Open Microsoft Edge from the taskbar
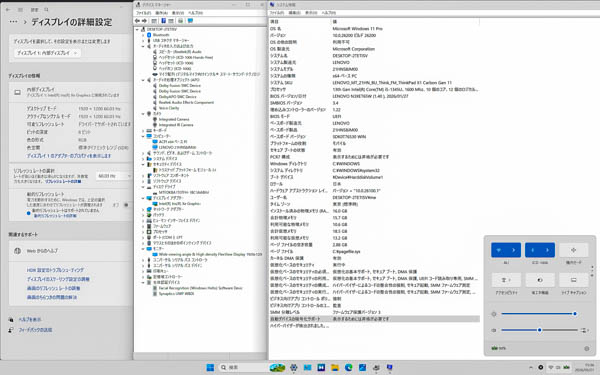The height and width of the screenshot is (375, 600). click(x=349, y=367)
